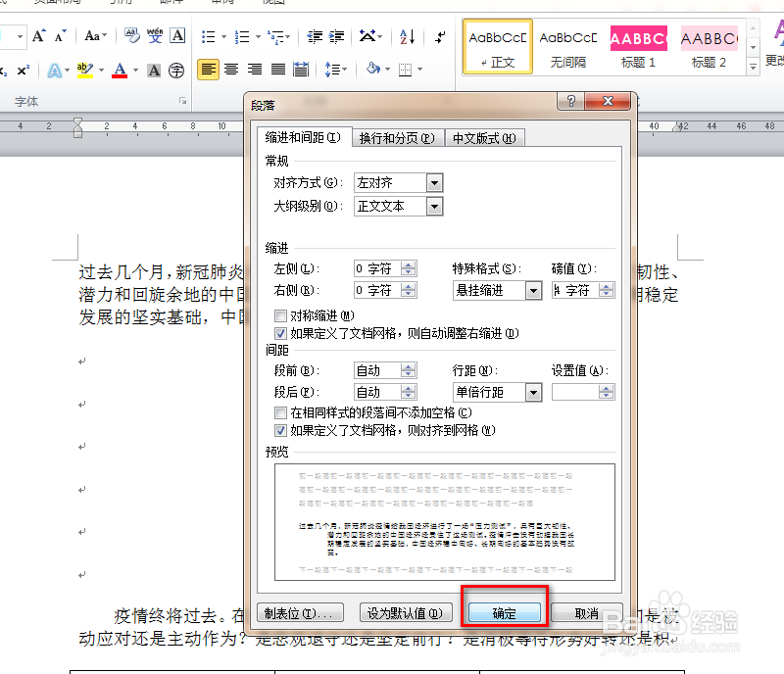Select the enclosed character tool (带圈字符)
Image resolution: width=784 pixels, height=674 pixels.
coord(176,70)
